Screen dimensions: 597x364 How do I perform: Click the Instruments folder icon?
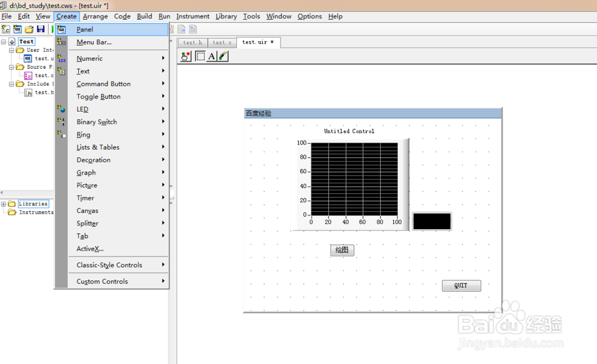click(12, 212)
